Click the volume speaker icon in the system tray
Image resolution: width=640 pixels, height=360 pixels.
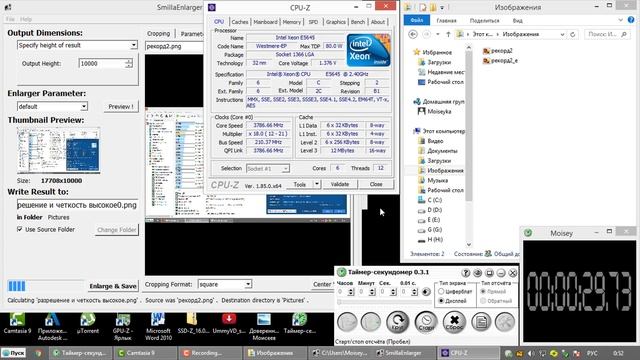pos(531,353)
